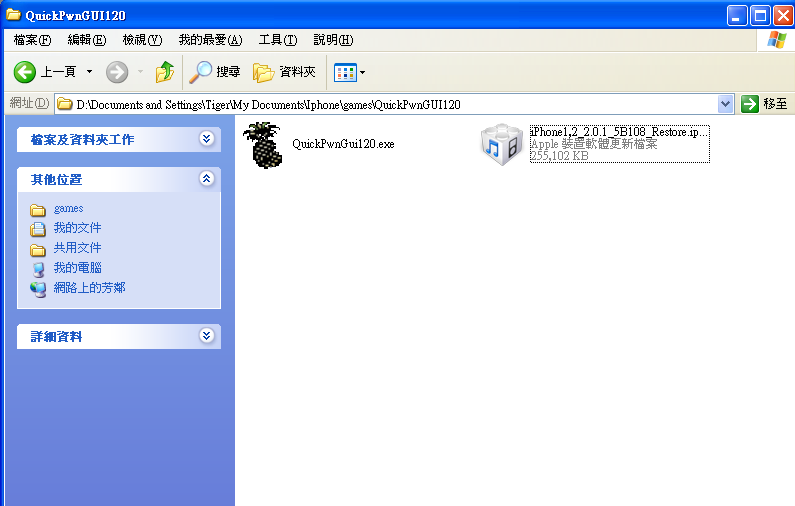Screen dimensions: 795x506
Task: Click the 網路上的芳鄰 network icon
Action: coord(38,289)
